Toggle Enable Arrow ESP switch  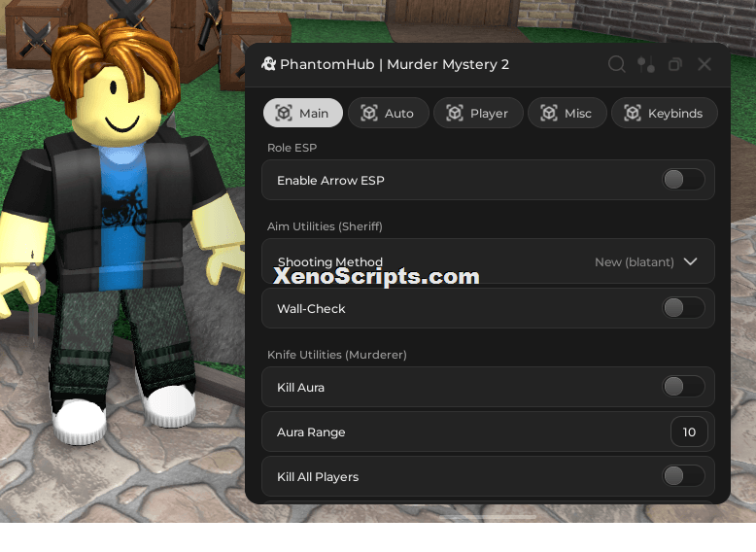click(x=683, y=180)
